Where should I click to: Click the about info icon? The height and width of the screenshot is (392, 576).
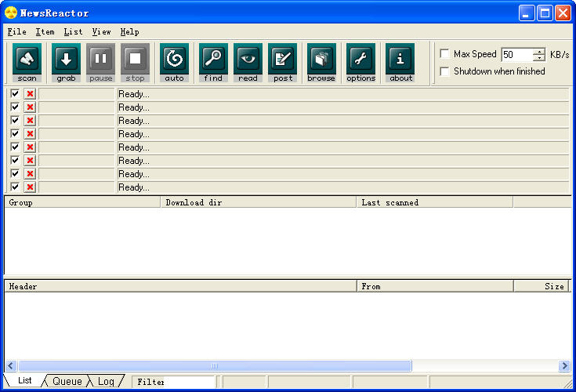[x=400, y=63]
